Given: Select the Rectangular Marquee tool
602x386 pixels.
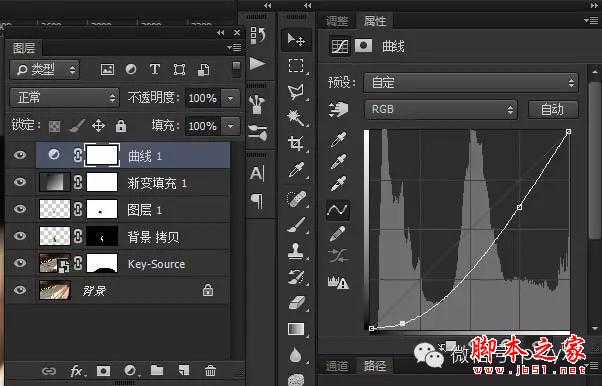Looking at the screenshot, I should [x=296, y=66].
